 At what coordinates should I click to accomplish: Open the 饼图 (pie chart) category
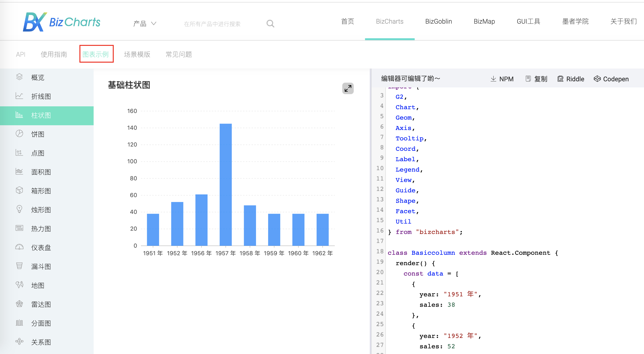click(38, 134)
